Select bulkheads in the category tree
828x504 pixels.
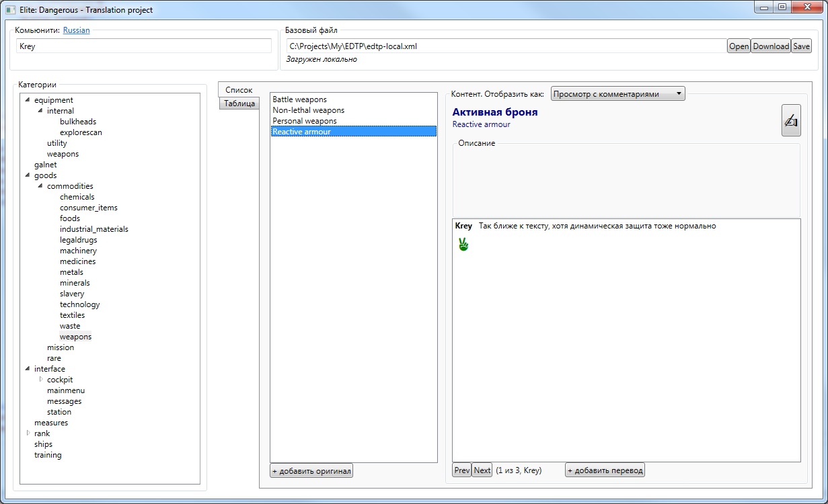pyautogui.click(x=78, y=122)
